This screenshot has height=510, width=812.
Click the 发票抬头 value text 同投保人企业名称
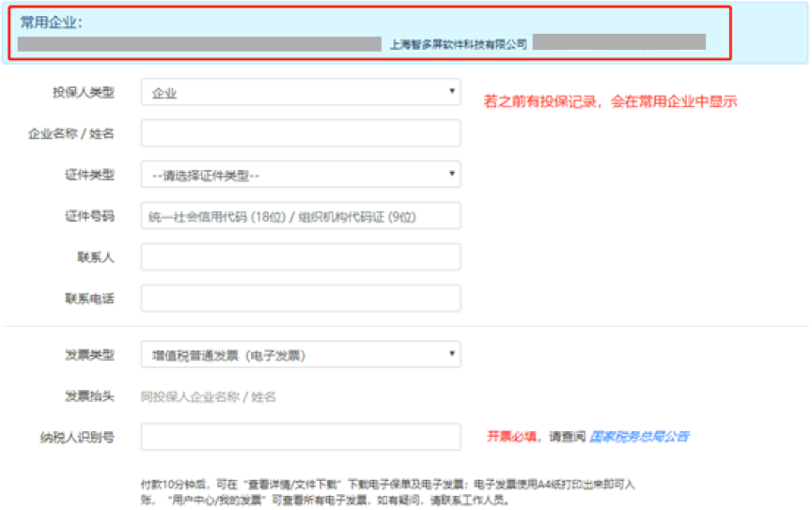pyautogui.click(x=209, y=397)
